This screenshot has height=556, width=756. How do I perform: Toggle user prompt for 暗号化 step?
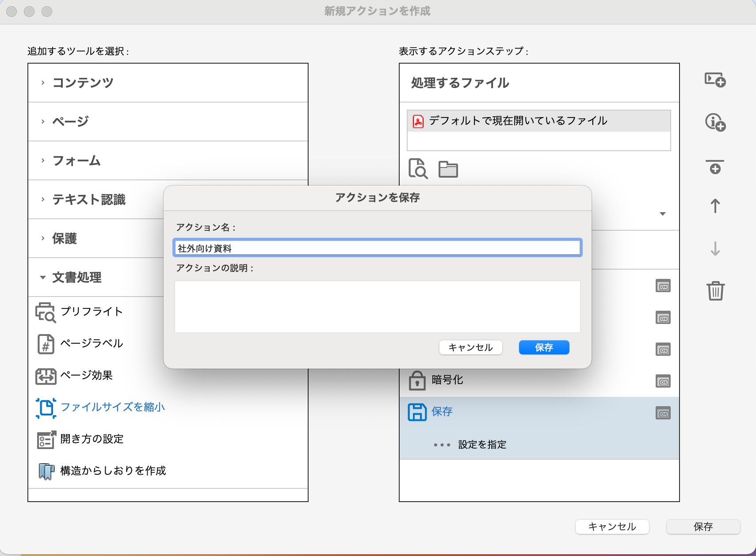[x=663, y=381]
